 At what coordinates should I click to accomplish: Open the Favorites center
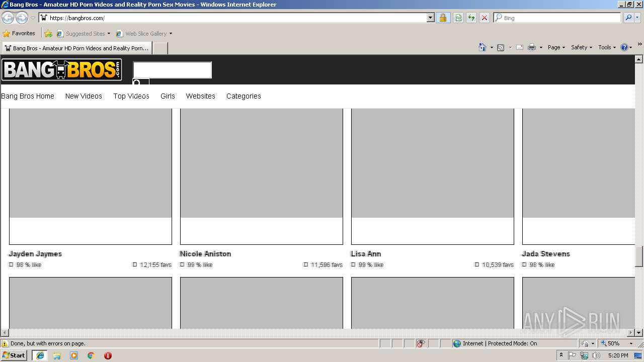tap(19, 34)
